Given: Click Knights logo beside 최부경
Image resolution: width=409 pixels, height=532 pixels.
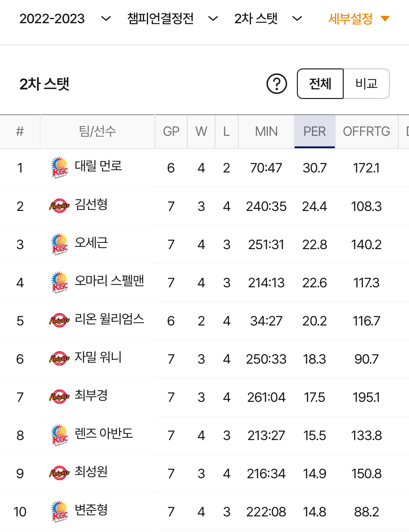Looking at the screenshot, I should click(59, 397).
